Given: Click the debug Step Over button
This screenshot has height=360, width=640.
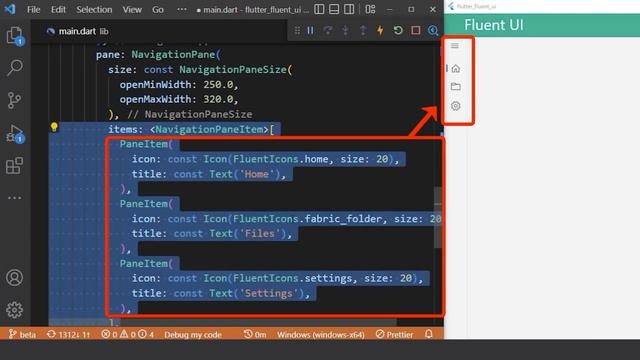Looking at the screenshot, I should (328, 31).
